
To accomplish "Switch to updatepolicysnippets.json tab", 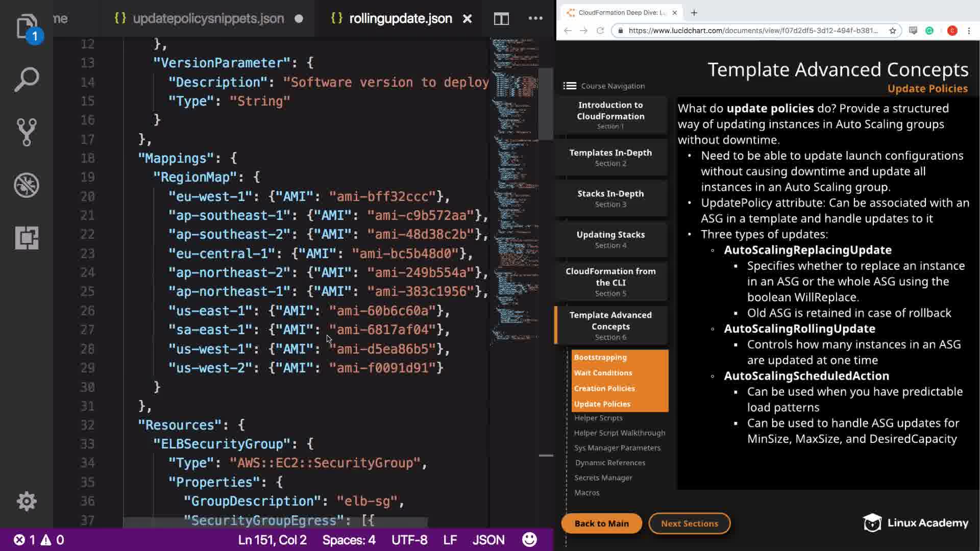I will click(x=208, y=19).
